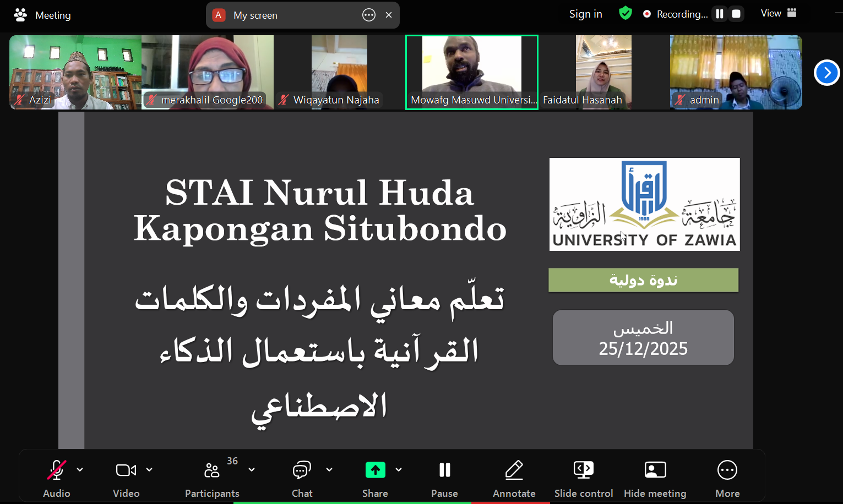
Task: Open My screen tab options ellipsis
Action: [369, 15]
